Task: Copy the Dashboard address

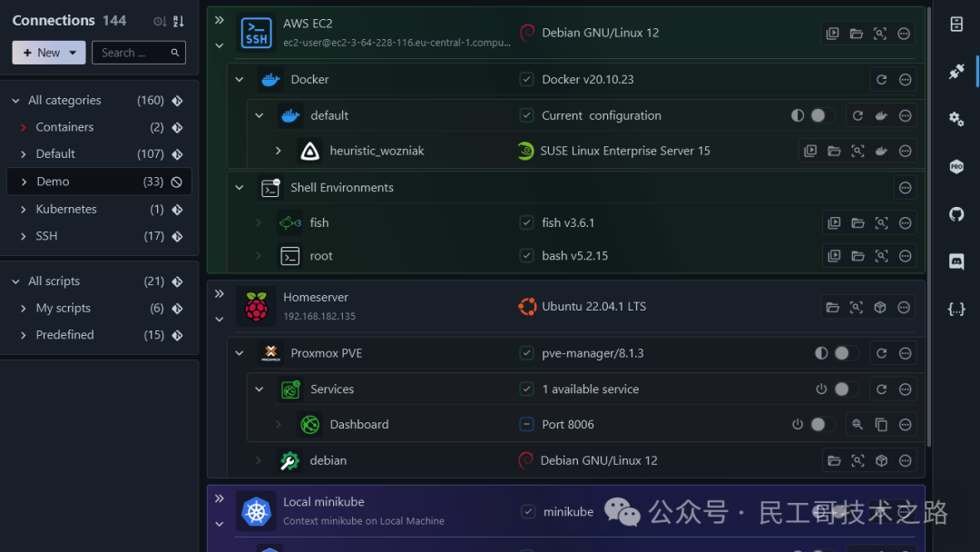Action: pos(881,424)
